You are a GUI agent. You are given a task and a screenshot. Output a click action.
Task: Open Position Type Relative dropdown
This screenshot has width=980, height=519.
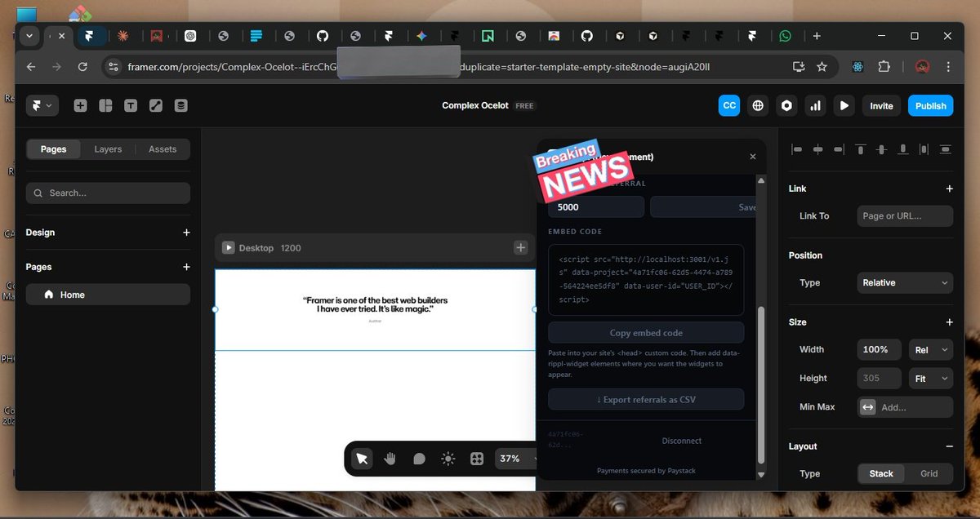click(905, 283)
